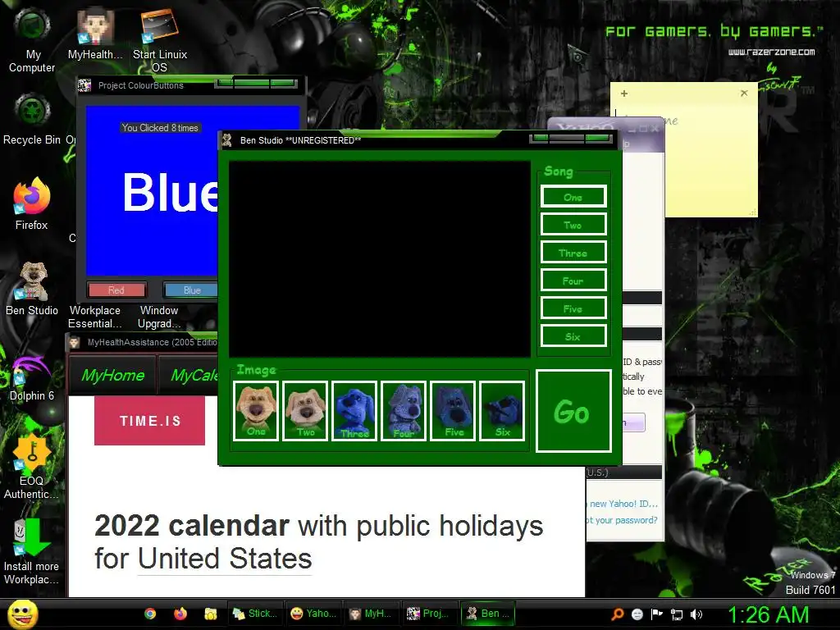This screenshot has width=840, height=630.
Task: Launch Firefox from the taskbar quick launch
Action: (x=180, y=614)
